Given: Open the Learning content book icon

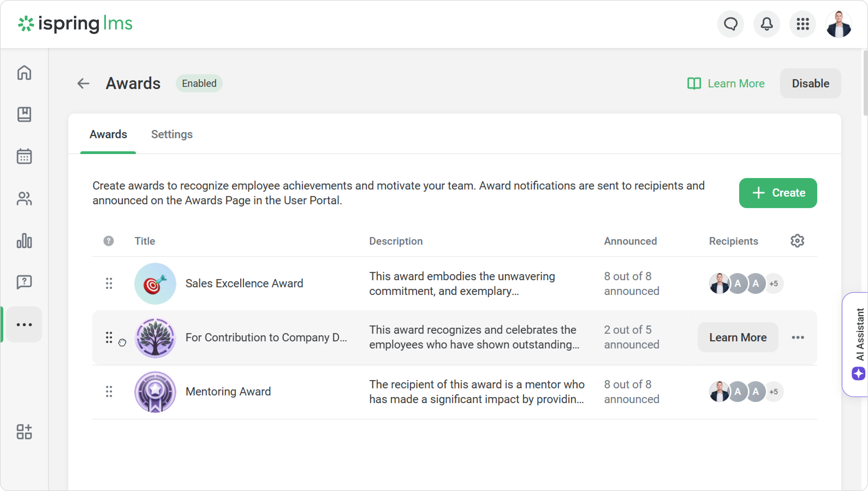Looking at the screenshot, I should click(24, 114).
